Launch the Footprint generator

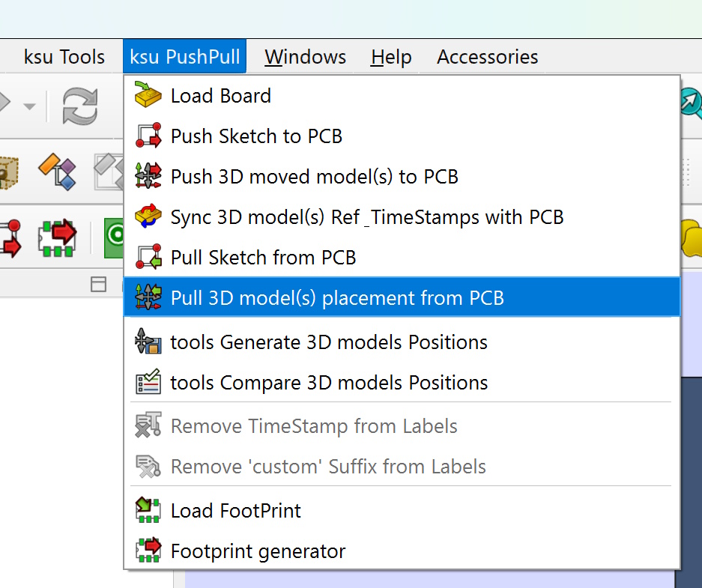(x=258, y=551)
